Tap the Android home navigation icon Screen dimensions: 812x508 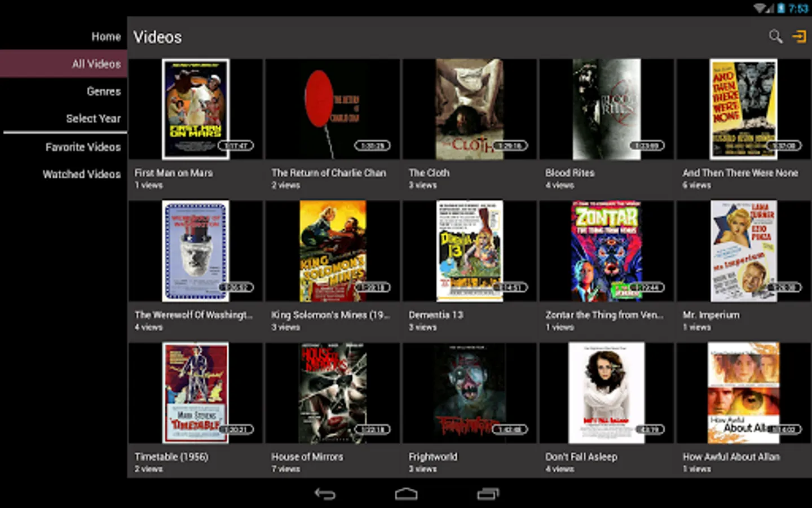tap(406, 494)
